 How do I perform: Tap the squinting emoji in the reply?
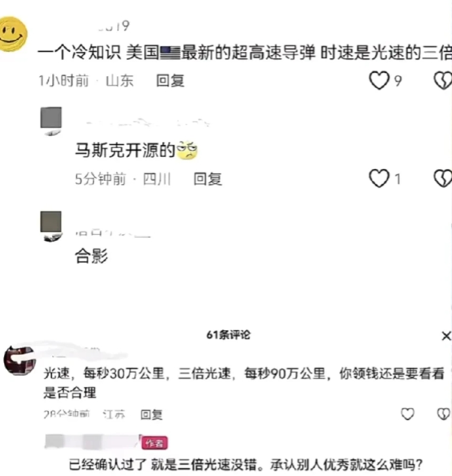[187, 150]
